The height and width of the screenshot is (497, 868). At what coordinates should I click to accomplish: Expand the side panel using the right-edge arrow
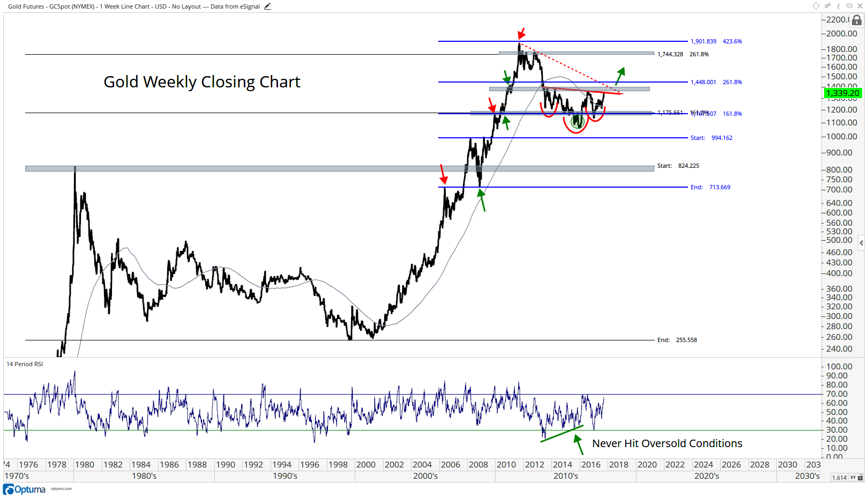pyautogui.click(x=861, y=243)
